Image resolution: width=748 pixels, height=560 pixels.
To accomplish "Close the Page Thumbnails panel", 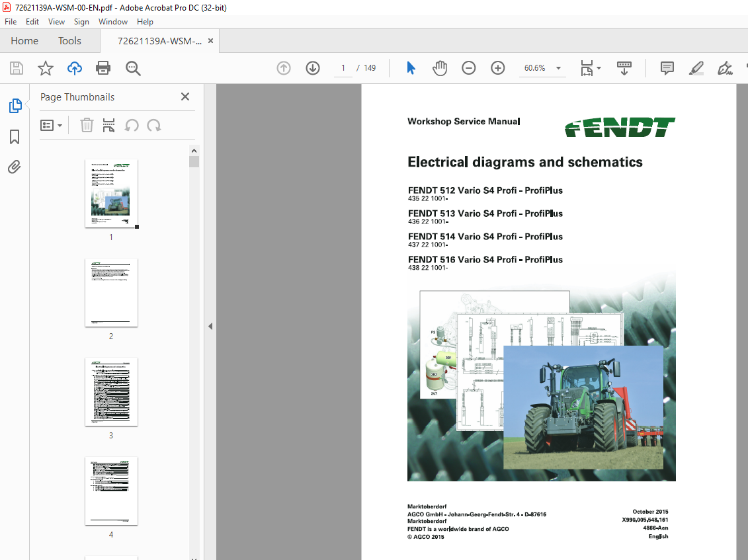I will pyautogui.click(x=185, y=97).
